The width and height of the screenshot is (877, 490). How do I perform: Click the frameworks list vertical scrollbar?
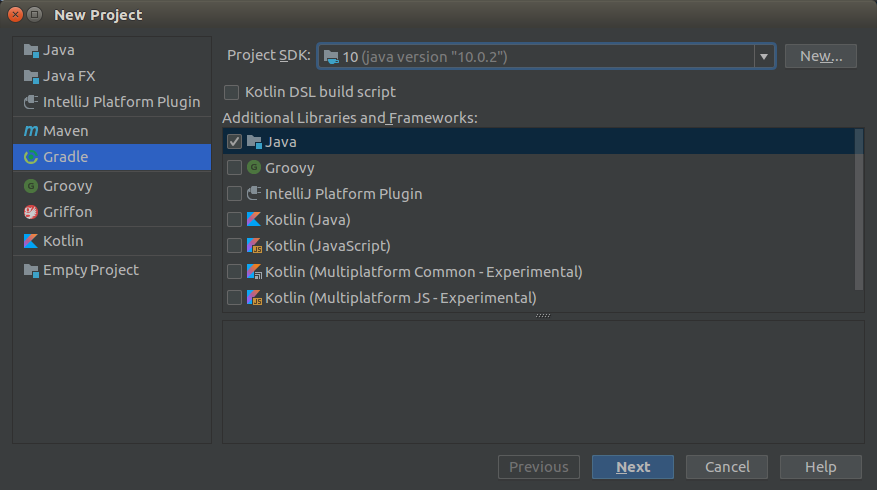coord(859,210)
